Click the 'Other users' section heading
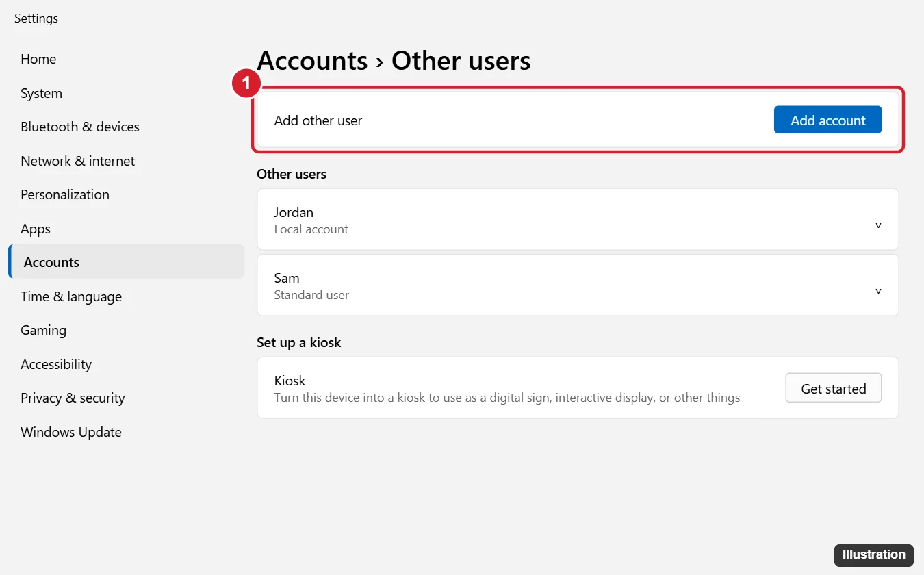Screen dimensions: 924x575 click(x=292, y=174)
